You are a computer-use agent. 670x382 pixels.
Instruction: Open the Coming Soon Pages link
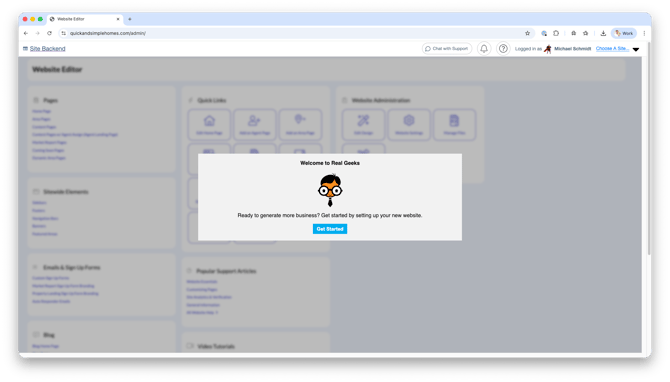48,150
